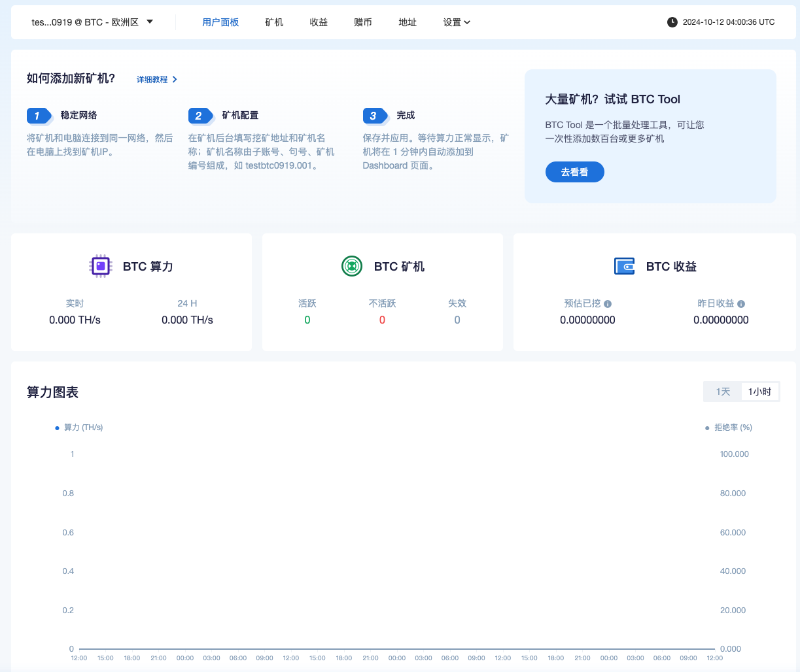Open the 收益 page from the navigation
800x672 pixels.
319,22
